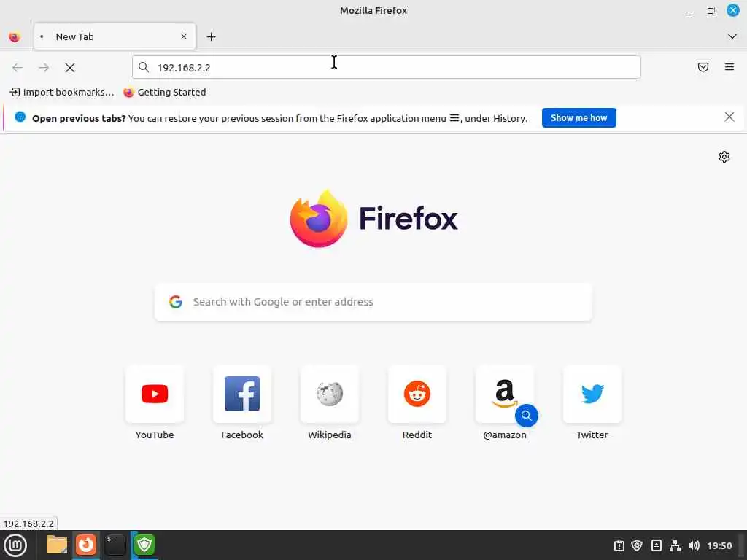The height and width of the screenshot is (560, 747).
Task: Click the Firefox logo on the page
Action: coord(373,219)
